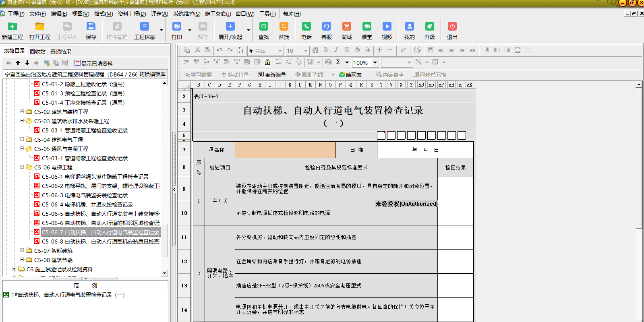Switch to the 回收站 tab
The image size is (644, 322).
click(37, 52)
